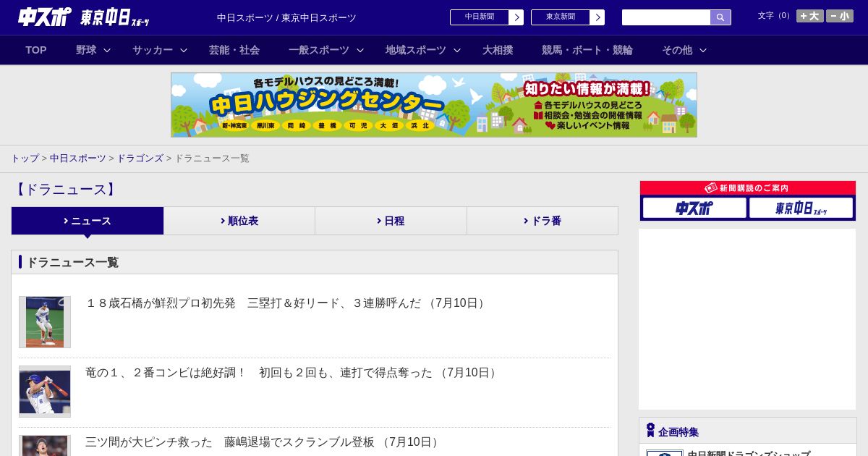
Task: Click 中スポ subscription logo in sidebar
Action: (x=694, y=208)
